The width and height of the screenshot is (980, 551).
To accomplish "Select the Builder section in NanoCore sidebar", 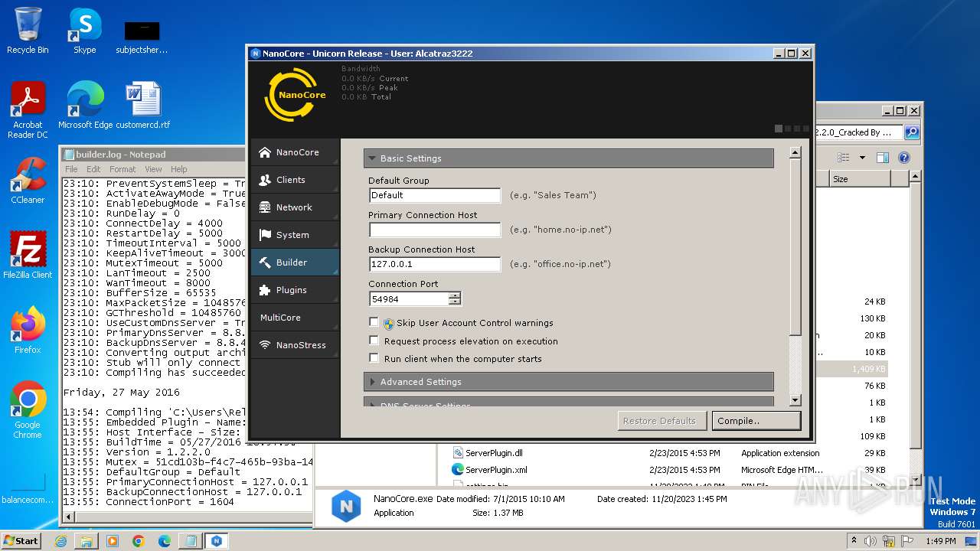I will point(295,262).
